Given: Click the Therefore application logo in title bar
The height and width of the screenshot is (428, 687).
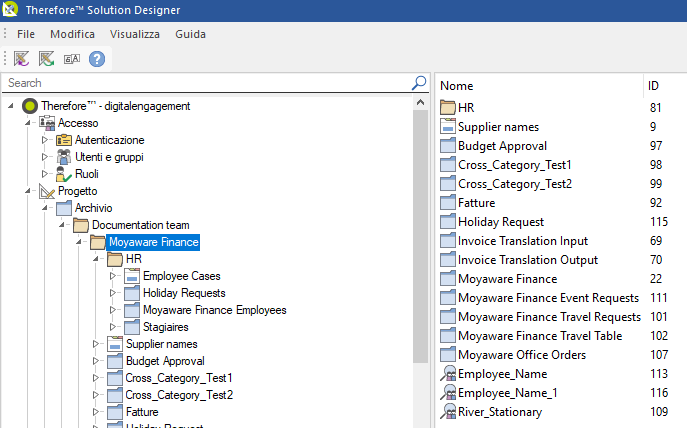Looking at the screenshot, I should click(x=9, y=10).
